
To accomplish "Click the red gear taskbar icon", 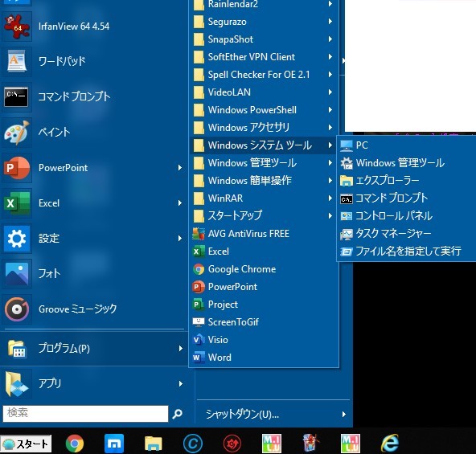I will tap(232, 444).
